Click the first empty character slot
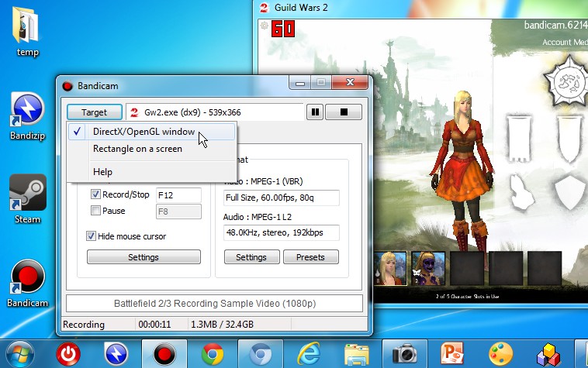 pos(467,268)
